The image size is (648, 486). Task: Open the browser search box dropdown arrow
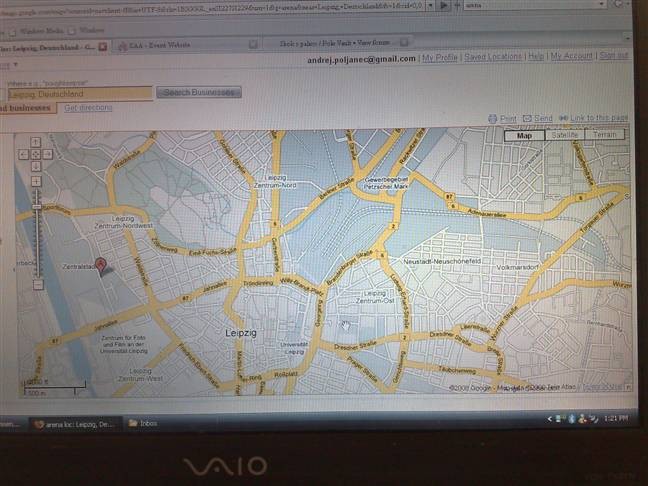pyautogui.click(x=602, y=5)
